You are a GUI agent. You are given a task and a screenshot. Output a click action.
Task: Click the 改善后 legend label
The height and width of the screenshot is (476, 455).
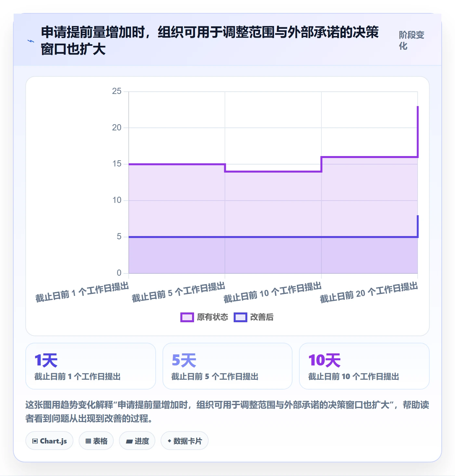click(262, 317)
